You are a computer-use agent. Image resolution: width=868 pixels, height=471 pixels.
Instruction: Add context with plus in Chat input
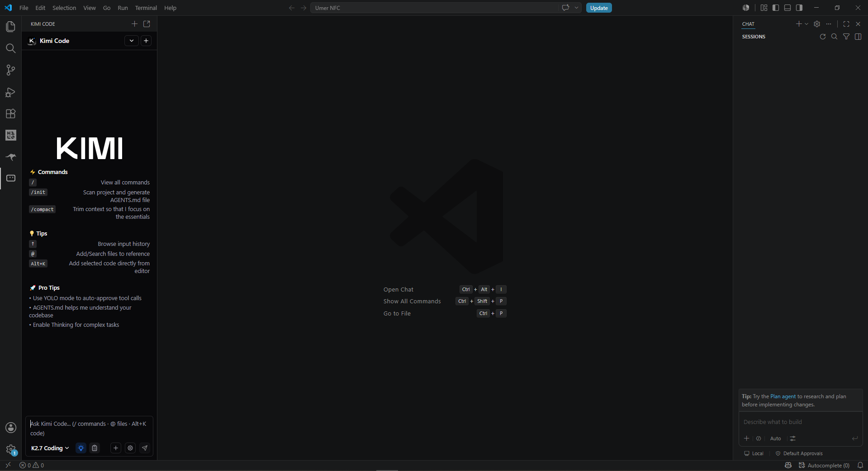[x=747, y=438]
